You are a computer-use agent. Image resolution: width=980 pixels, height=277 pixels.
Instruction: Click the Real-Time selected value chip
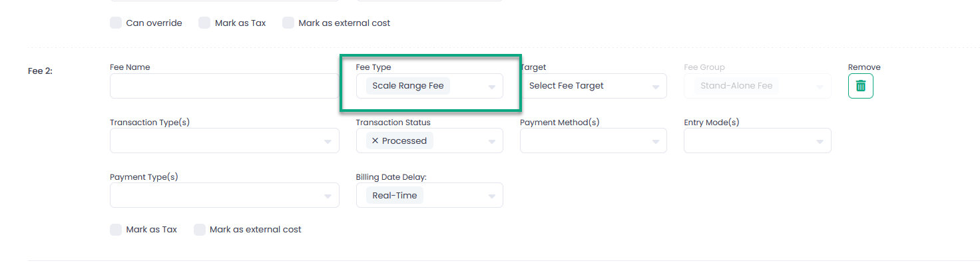394,196
